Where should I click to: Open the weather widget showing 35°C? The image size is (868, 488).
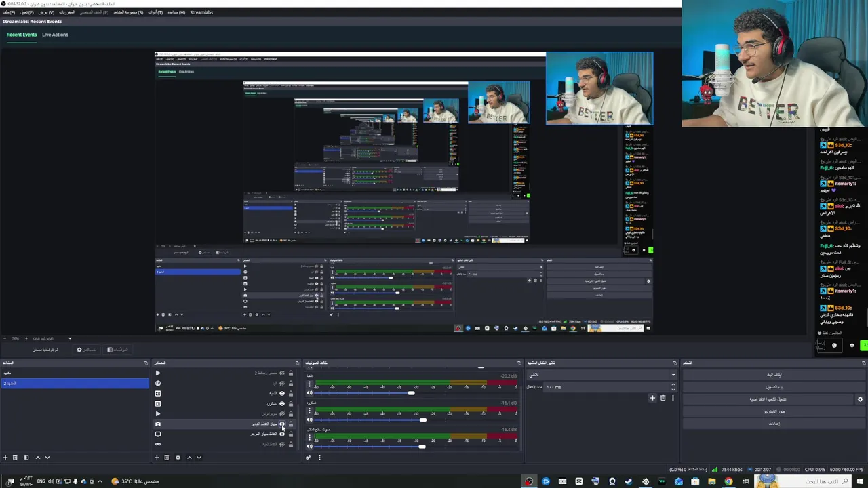pos(135,481)
